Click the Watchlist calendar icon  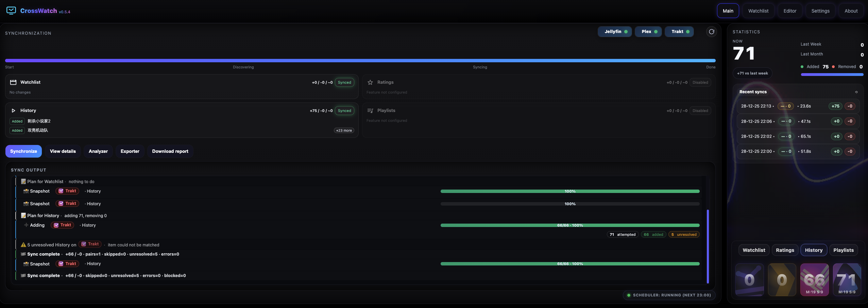[13, 82]
